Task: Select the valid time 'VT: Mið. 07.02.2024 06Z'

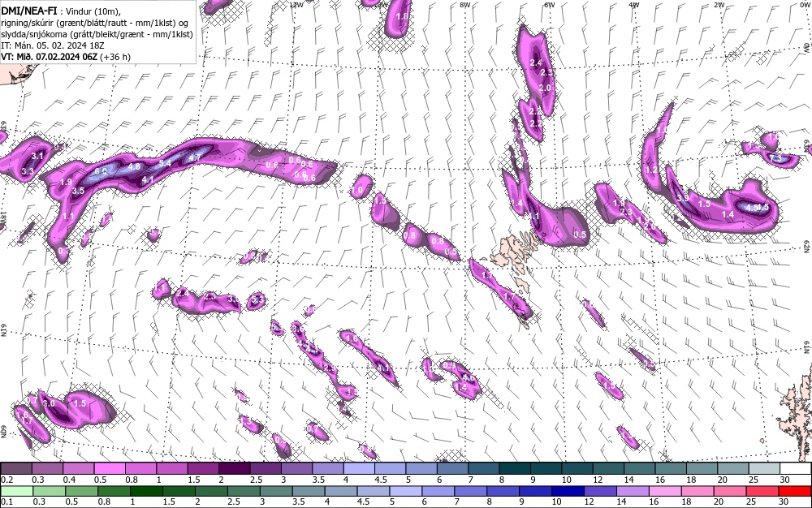Action: pos(50,56)
